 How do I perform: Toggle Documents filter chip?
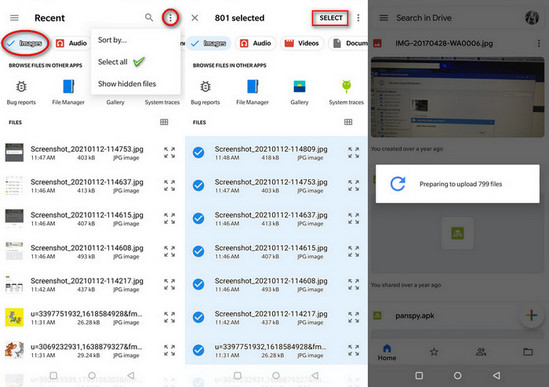(348, 43)
